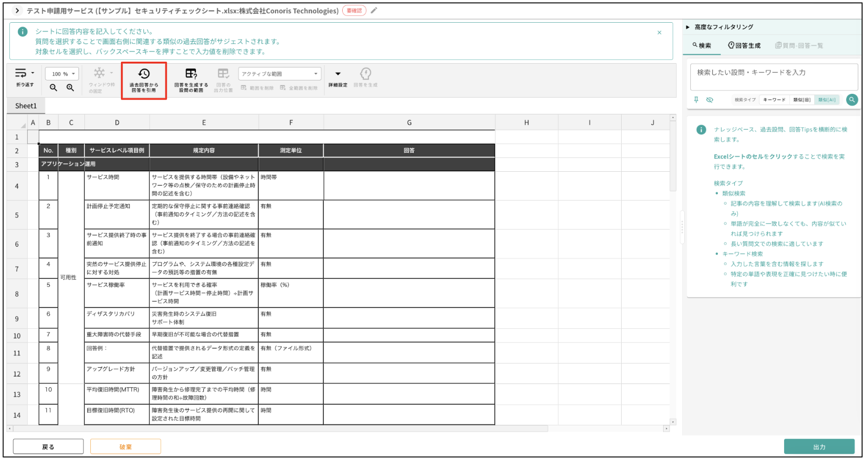
Task: Toggle the hidden-eye icon near the pin
Action: pos(710,100)
